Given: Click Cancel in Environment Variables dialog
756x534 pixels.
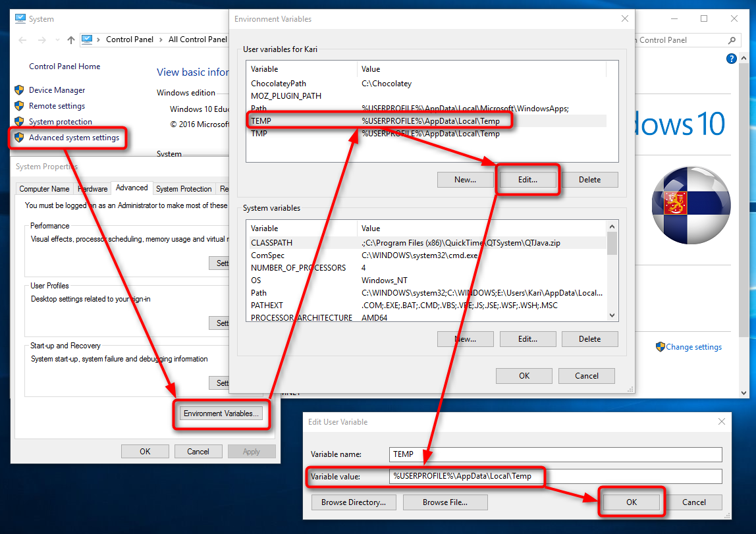Looking at the screenshot, I should [587, 376].
